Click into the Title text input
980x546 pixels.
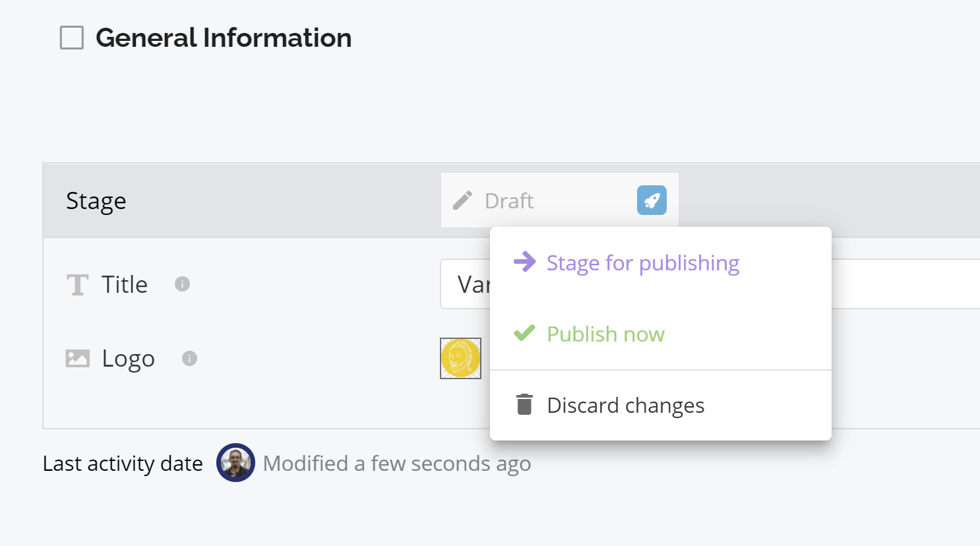(710, 284)
